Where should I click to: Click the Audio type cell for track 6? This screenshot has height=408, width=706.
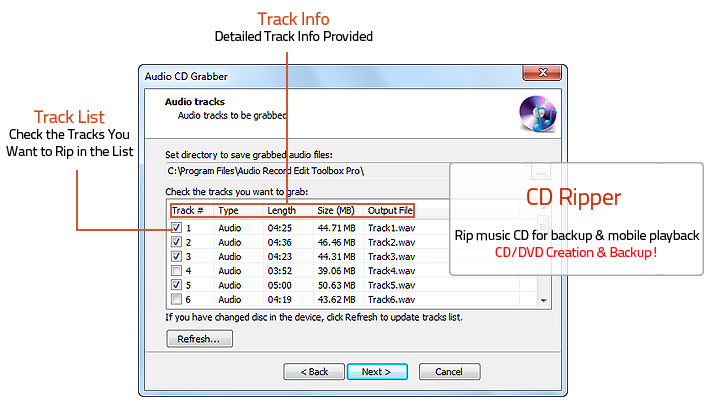point(230,299)
